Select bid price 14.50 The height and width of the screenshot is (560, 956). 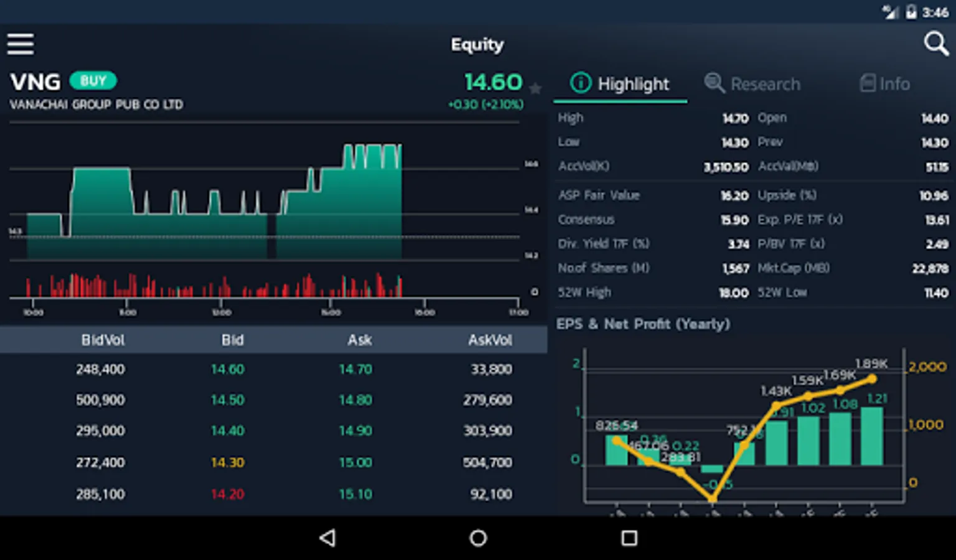tap(227, 400)
